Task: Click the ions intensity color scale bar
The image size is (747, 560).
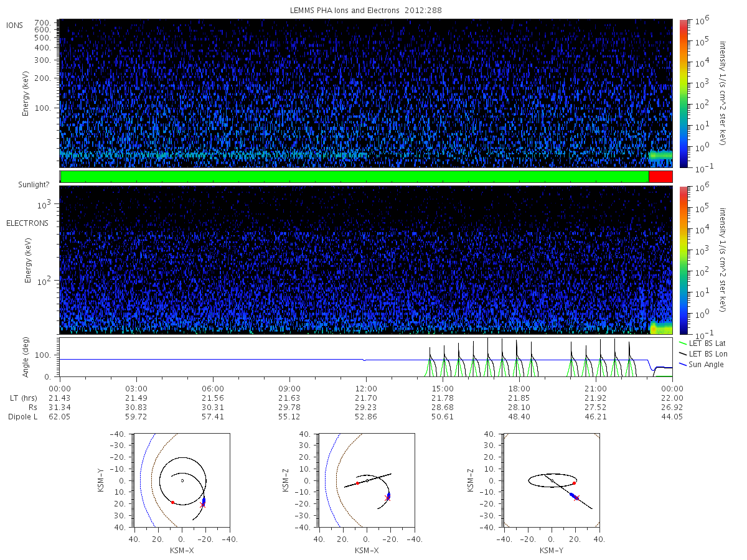Action: [x=683, y=93]
